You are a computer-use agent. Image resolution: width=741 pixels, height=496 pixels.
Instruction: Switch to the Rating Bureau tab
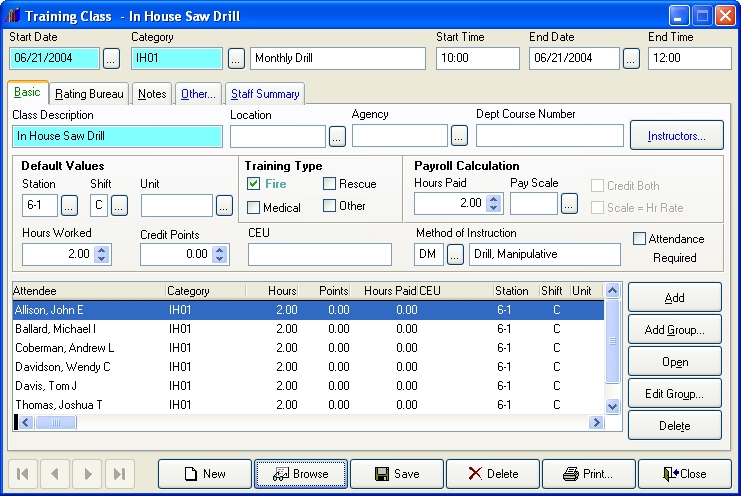pos(89,94)
